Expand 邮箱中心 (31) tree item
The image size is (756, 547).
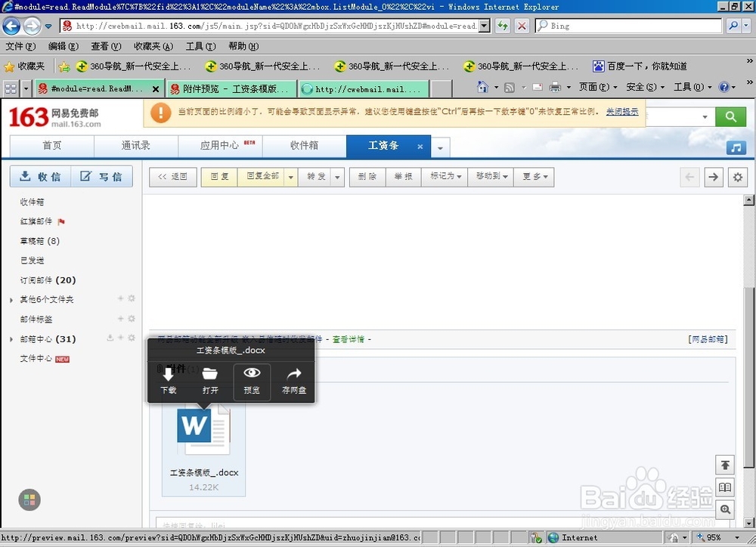pos(11,339)
